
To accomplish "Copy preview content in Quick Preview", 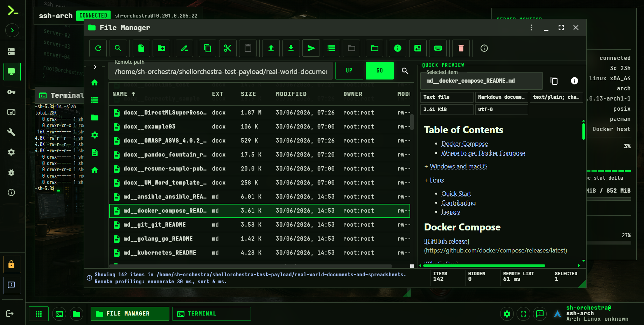I will 554,81.
